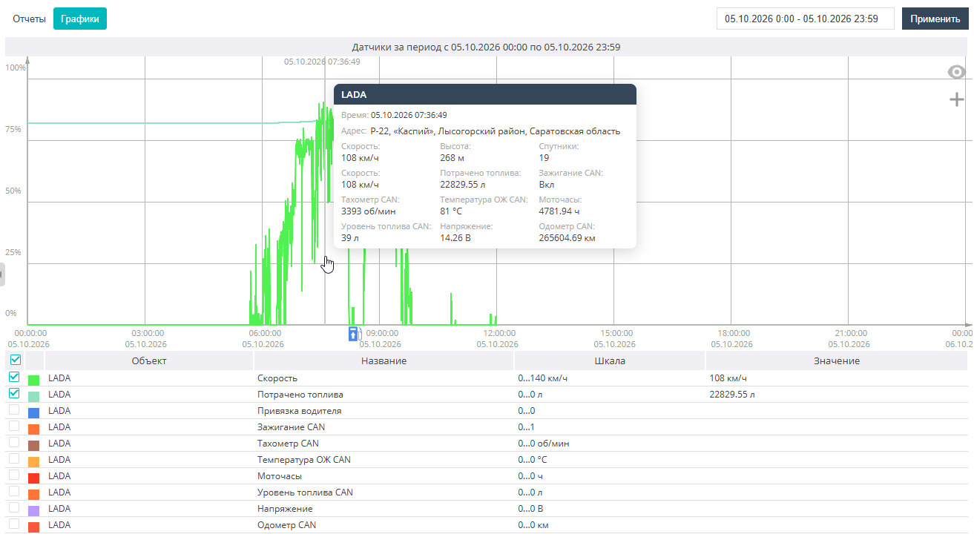
Task: Click the tooltip address Р-22 «Каспий»
Action: (495, 131)
